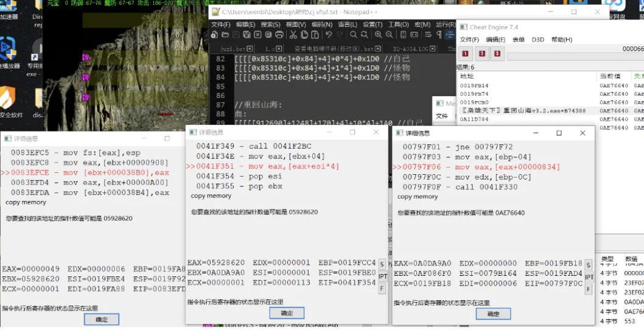Click the F button beside right dialog registers

tap(589, 289)
